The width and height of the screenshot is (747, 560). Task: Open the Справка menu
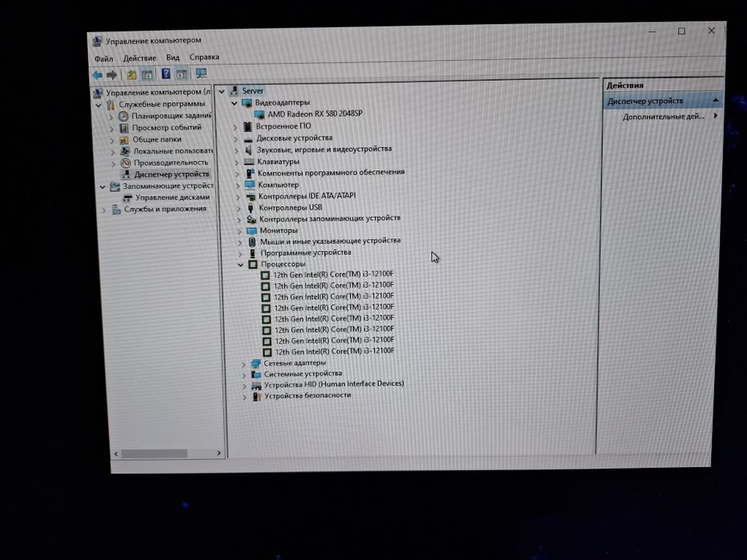pos(204,57)
